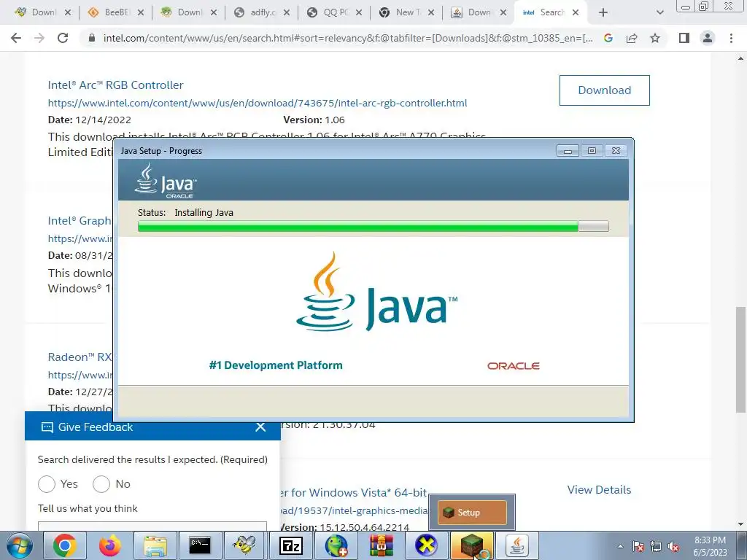Click the address bar URL
The image size is (747, 560).
click(348, 38)
